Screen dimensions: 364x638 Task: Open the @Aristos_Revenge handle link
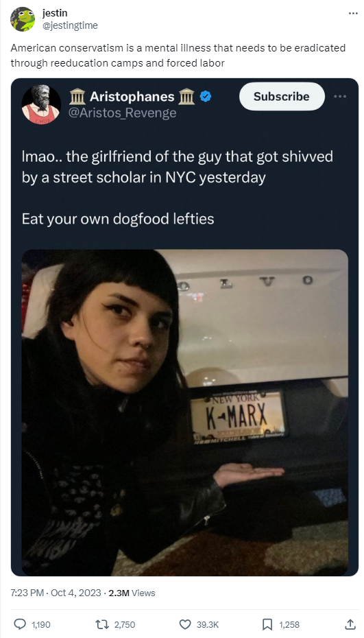123,113
